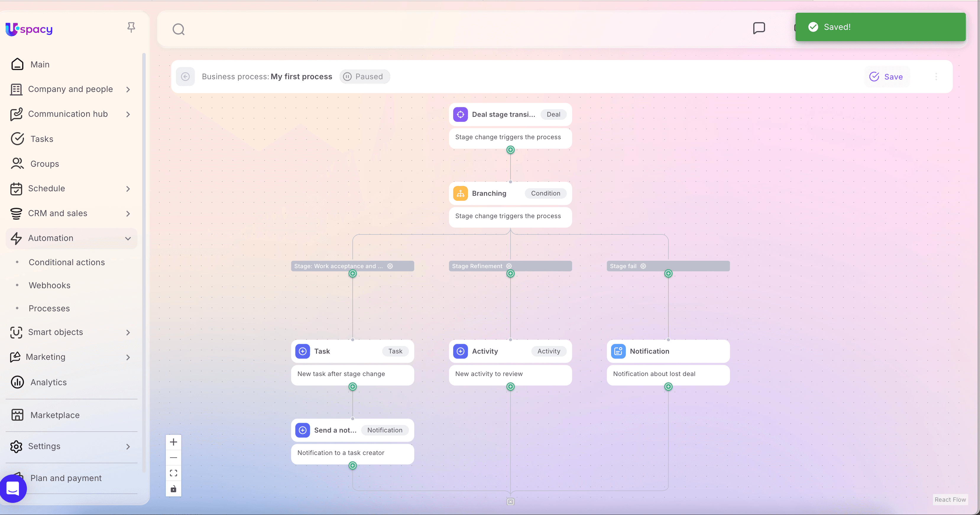Click the search magnifier icon

coord(179,29)
